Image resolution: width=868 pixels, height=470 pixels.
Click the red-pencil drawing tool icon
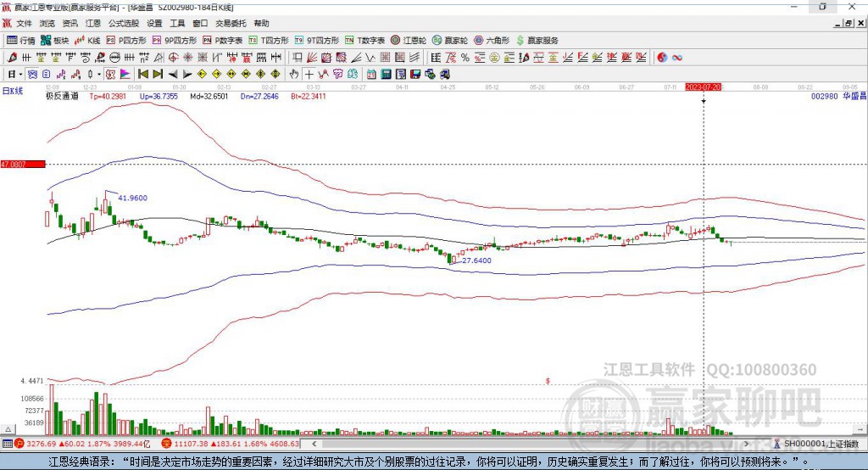tap(12, 58)
